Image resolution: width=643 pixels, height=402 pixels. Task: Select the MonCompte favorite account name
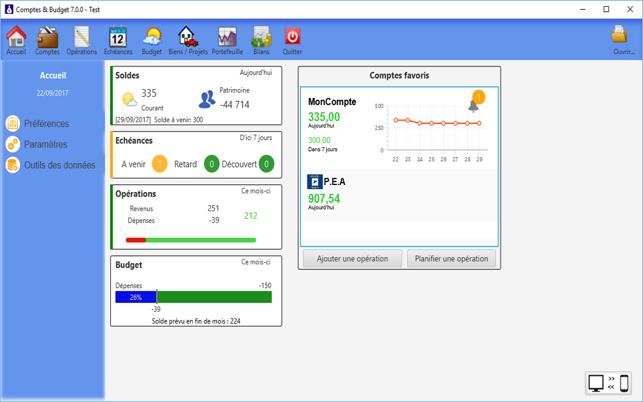332,102
